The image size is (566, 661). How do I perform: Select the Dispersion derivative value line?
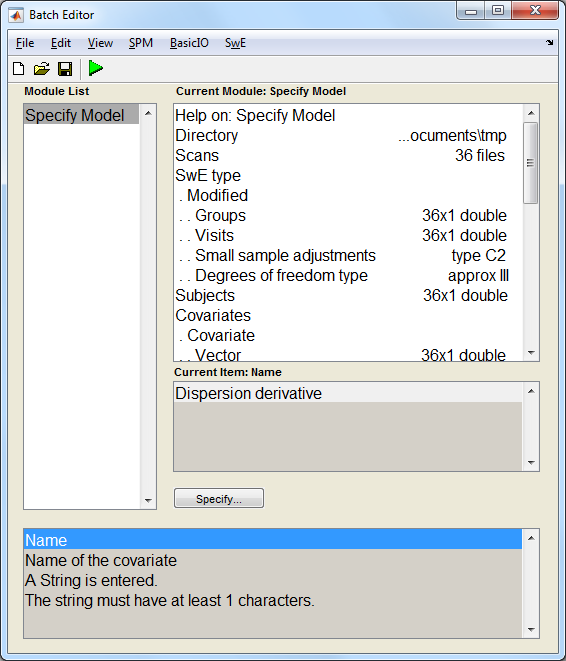349,393
